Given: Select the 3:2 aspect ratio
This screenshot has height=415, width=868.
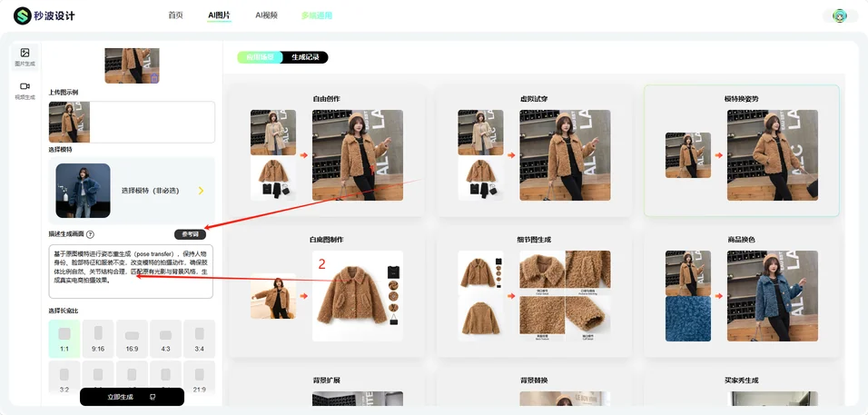Looking at the screenshot, I should 64,378.
